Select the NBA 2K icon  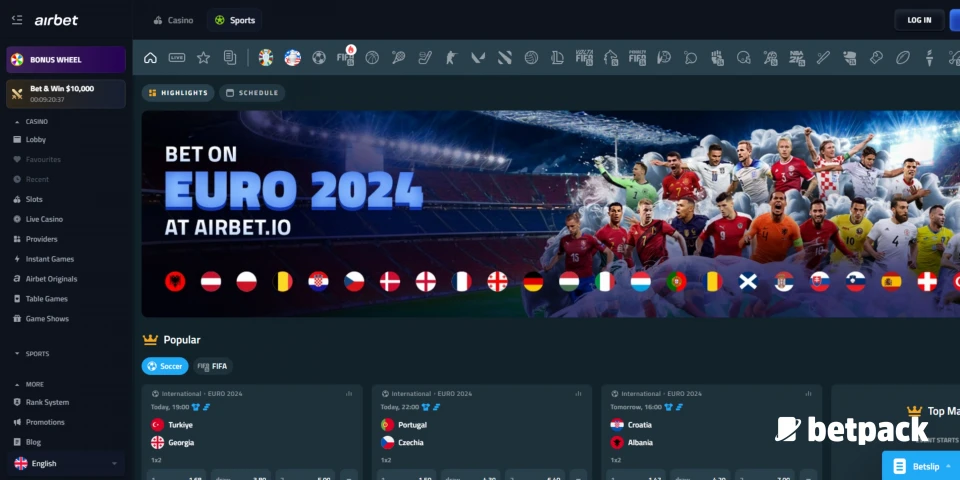tap(797, 58)
